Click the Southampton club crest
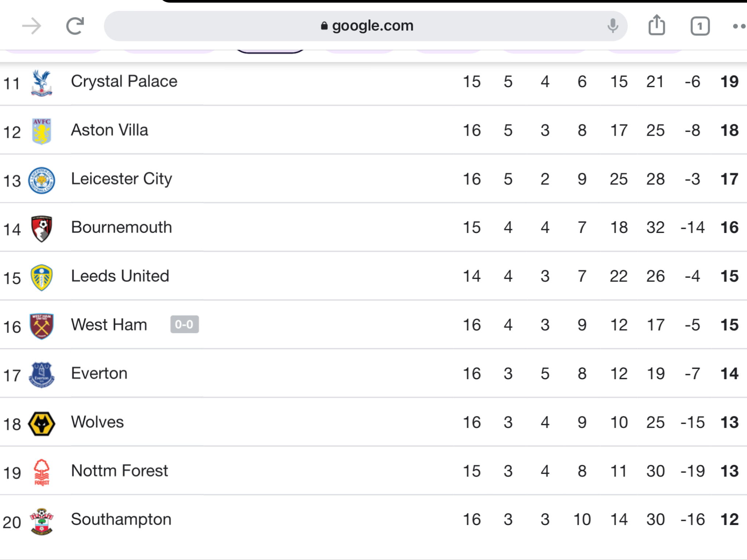Image resolution: width=747 pixels, height=560 pixels. pos(42,521)
